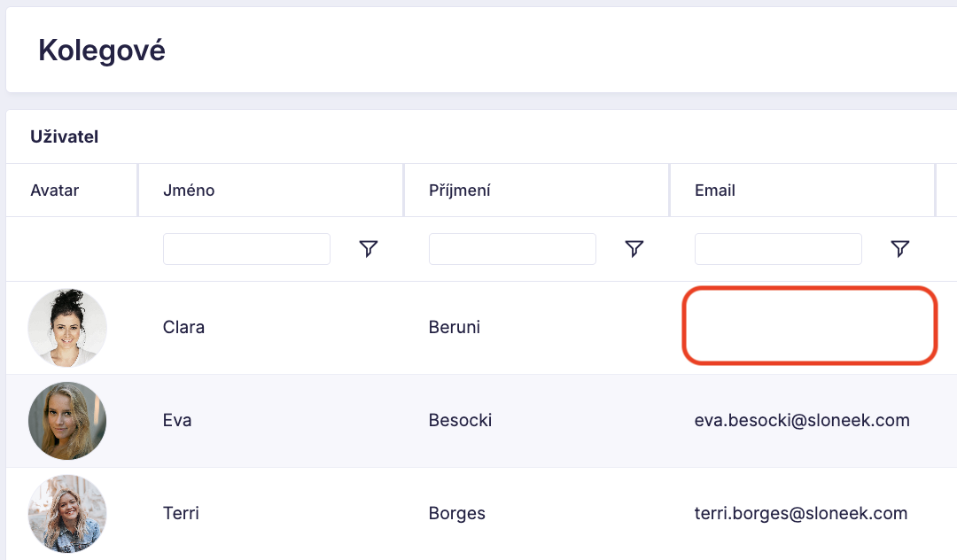This screenshot has height=560, width=957.
Task: Select the first name Clara
Action: (183, 328)
